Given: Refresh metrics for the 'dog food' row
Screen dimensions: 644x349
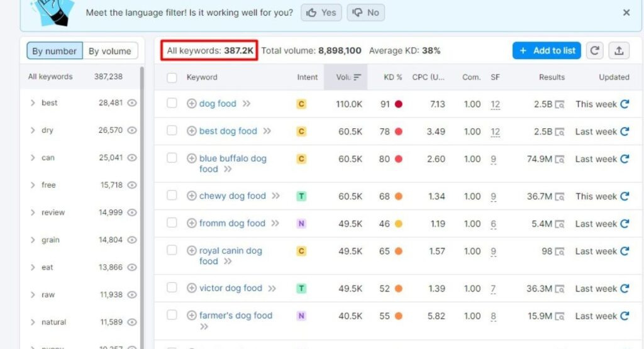Looking at the screenshot, I should click(625, 104).
